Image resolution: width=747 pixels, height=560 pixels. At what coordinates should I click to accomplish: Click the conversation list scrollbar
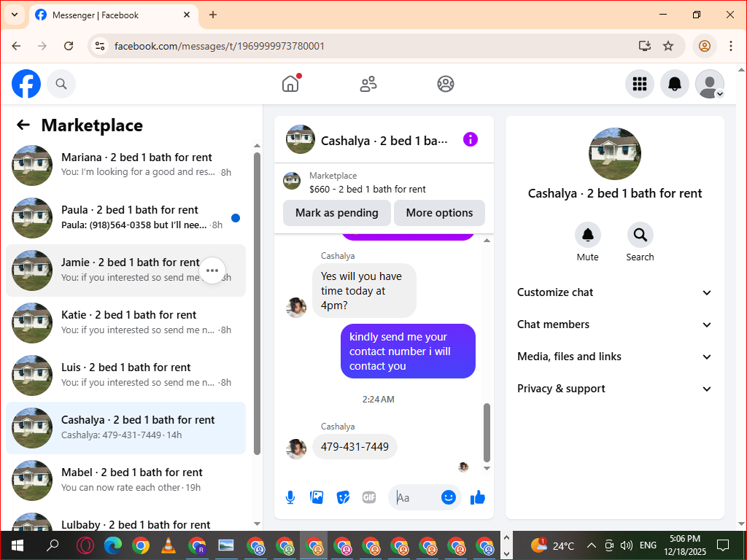tap(258, 303)
